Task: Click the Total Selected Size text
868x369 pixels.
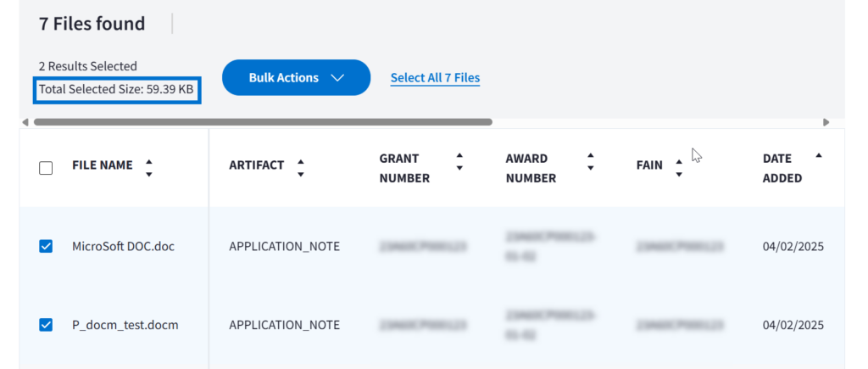Action: click(x=116, y=88)
